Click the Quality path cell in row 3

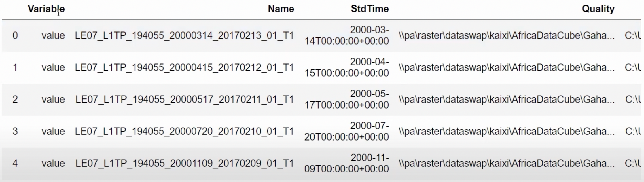pos(507,132)
